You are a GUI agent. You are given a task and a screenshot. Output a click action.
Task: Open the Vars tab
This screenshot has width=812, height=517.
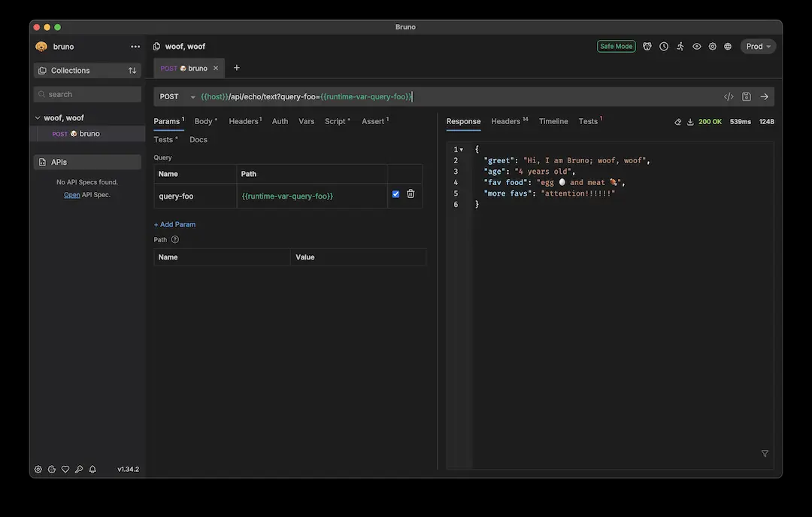(306, 121)
